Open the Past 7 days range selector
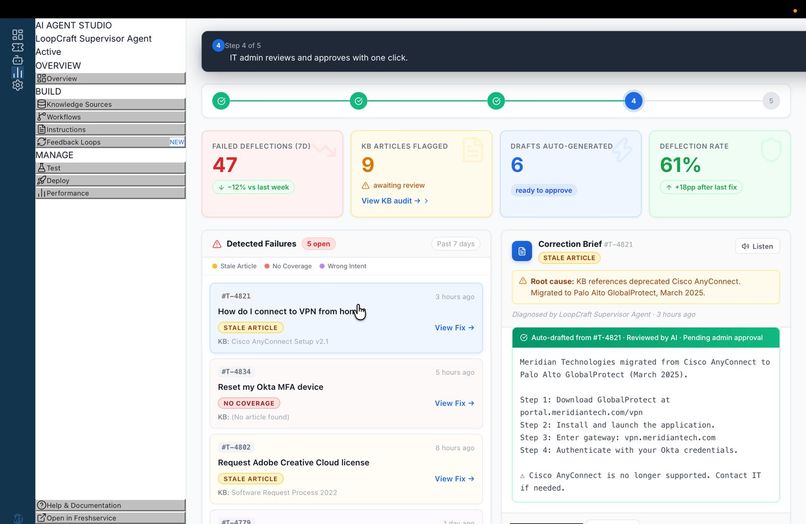The width and height of the screenshot is (806, 524). pos(455,244)
